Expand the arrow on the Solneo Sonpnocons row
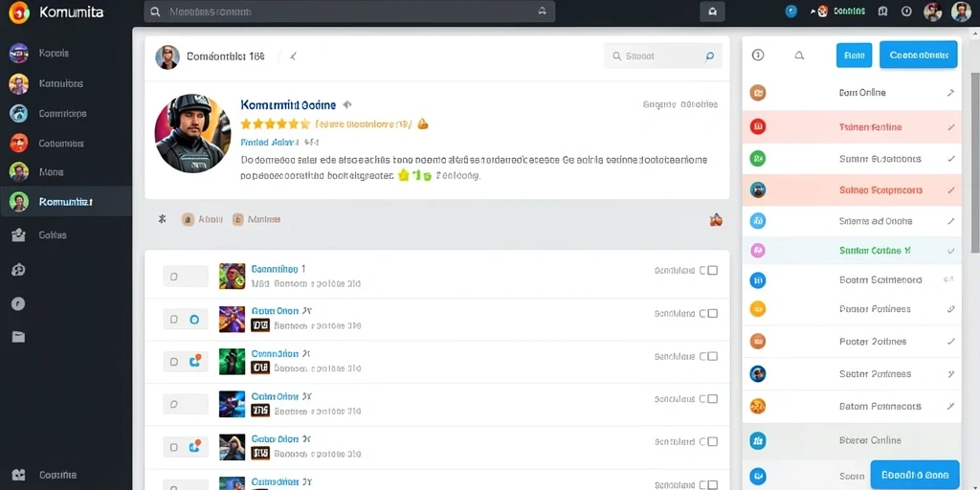This screenshot has height=490, width=980. click(x=950, y=190)
